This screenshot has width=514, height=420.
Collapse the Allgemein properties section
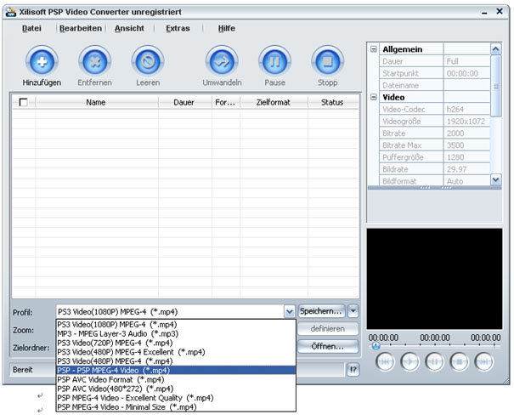[x=374, y=49]
